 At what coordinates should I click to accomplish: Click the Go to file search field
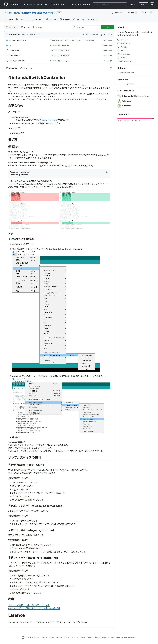click(86, 27)
